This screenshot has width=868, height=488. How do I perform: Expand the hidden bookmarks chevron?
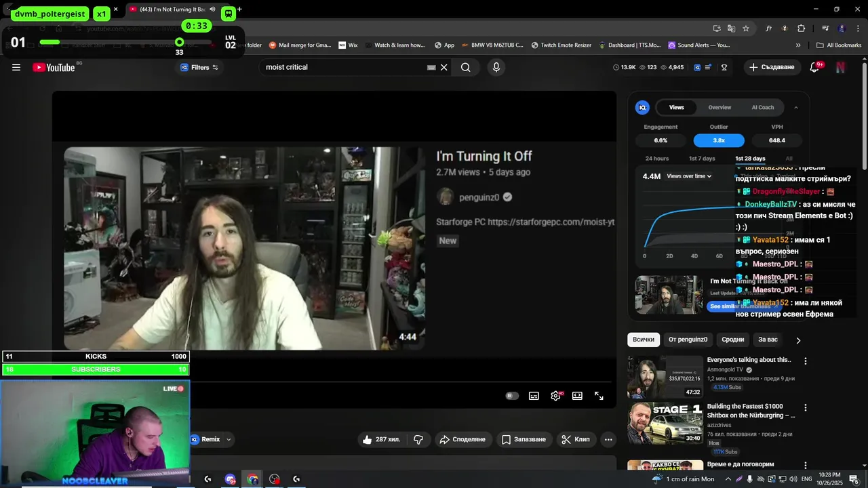[x=798, y=45]
